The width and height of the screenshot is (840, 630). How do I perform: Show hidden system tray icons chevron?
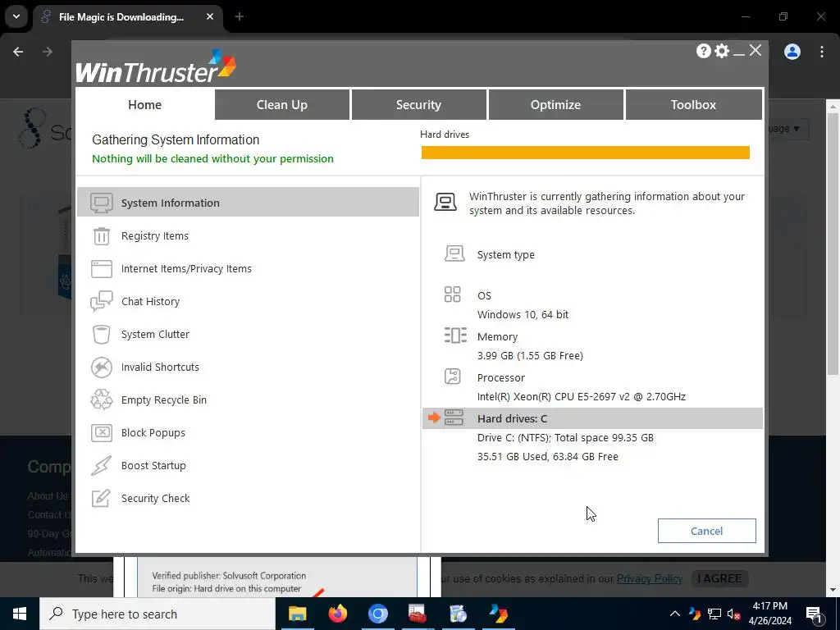675,614
